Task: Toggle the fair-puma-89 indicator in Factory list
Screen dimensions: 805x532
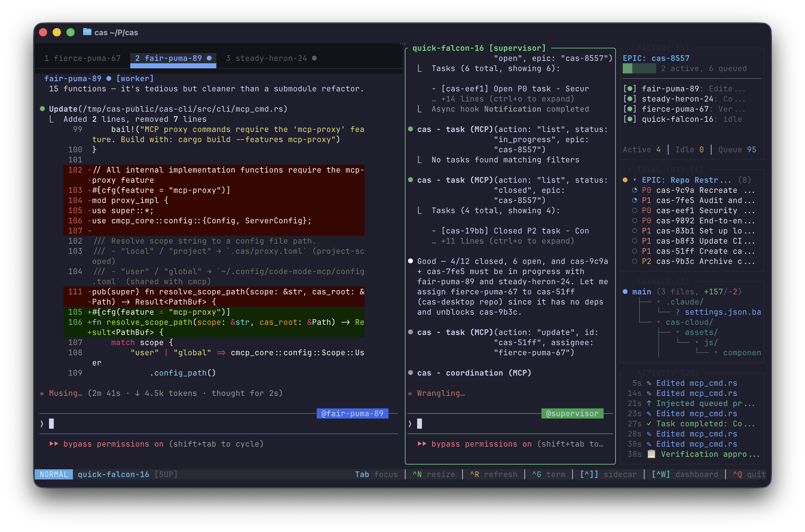Action: coord(630,89)
